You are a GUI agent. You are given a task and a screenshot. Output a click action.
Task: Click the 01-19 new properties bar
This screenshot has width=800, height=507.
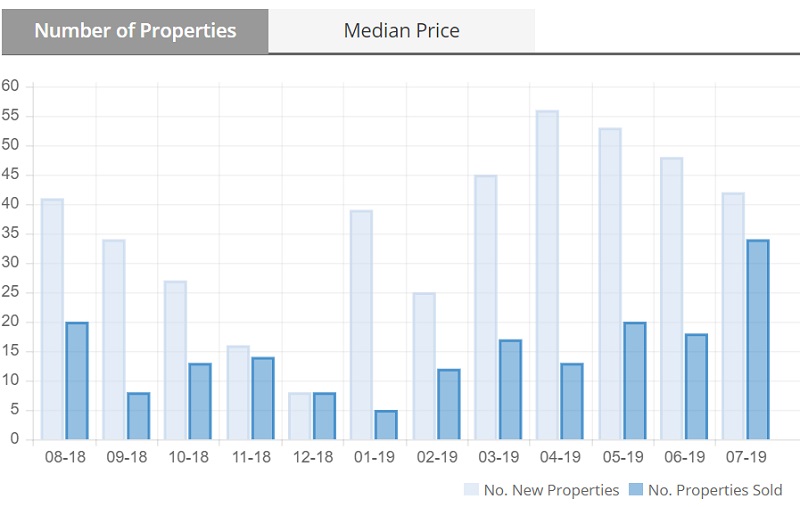(361, 325)
